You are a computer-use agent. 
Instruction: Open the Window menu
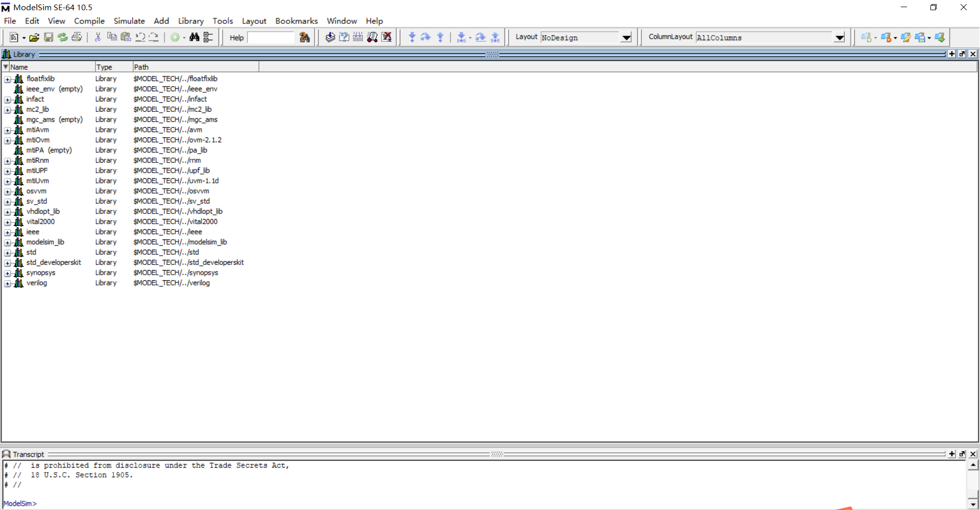(x=342, y=21)
